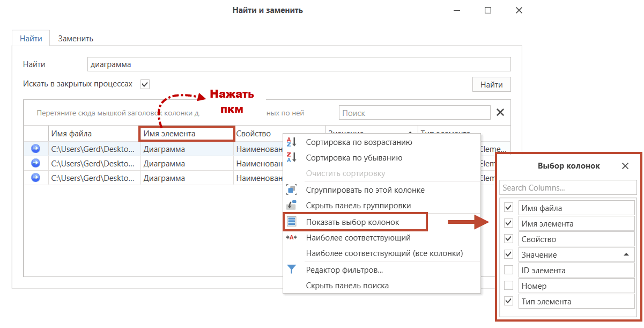Click the best fit icon in menu

tap(291, 237)
